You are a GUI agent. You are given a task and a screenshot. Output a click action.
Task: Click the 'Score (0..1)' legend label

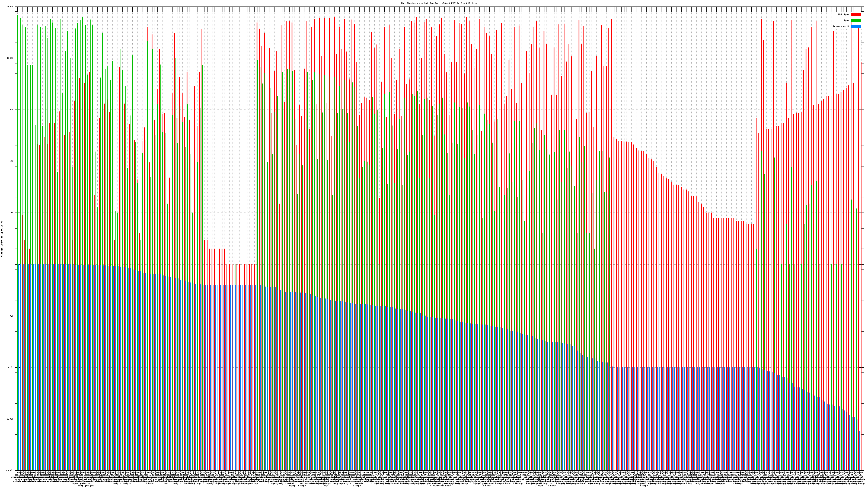(x=841, y=26)
